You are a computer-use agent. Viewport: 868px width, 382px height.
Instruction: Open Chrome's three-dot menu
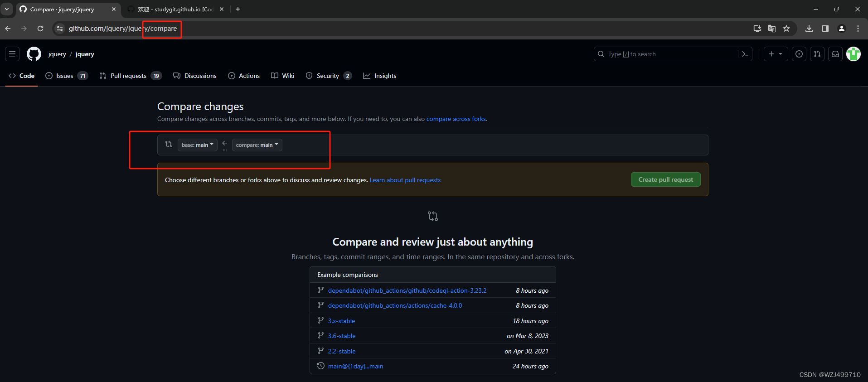tap(858, 29)
